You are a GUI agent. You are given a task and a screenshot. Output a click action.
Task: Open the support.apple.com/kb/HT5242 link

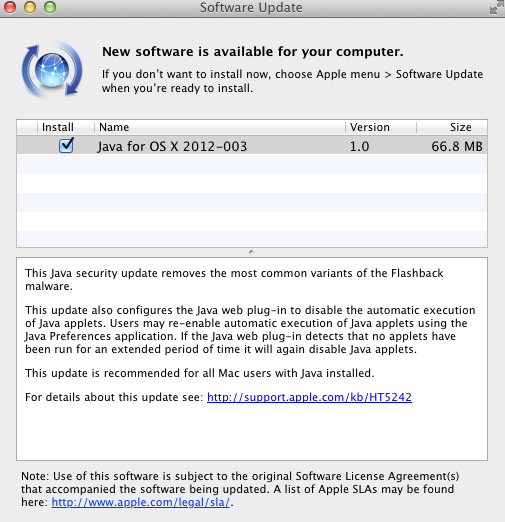click(x=309, y=397)
